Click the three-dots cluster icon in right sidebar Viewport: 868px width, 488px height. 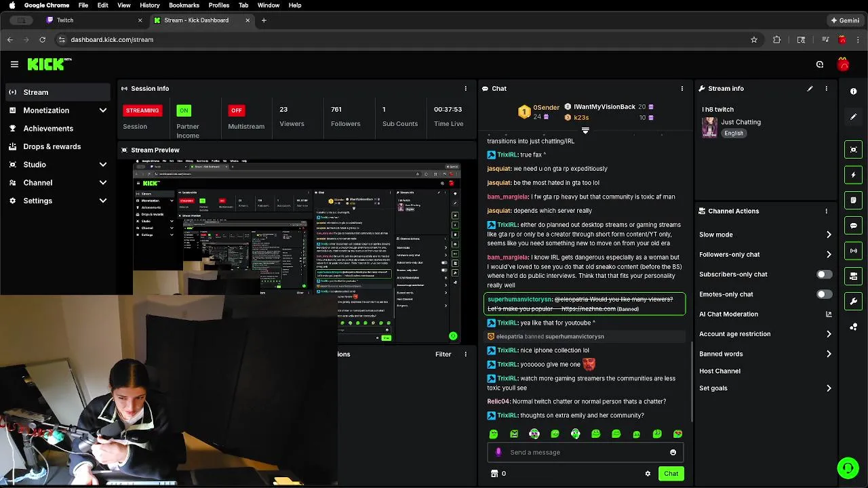[853, 327]
